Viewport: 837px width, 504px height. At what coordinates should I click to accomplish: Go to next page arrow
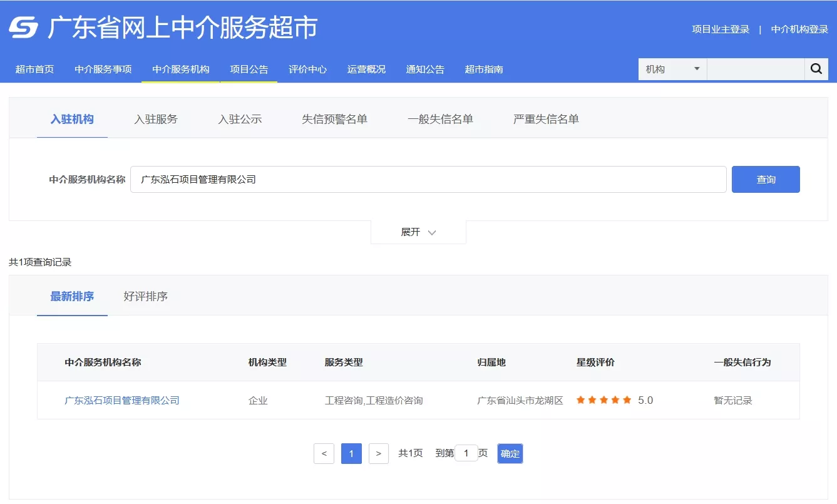tap(379, 454)
